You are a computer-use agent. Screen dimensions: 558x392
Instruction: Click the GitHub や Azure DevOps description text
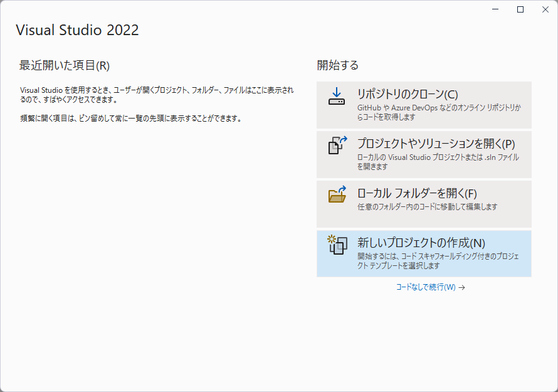(x=439, y=112)
